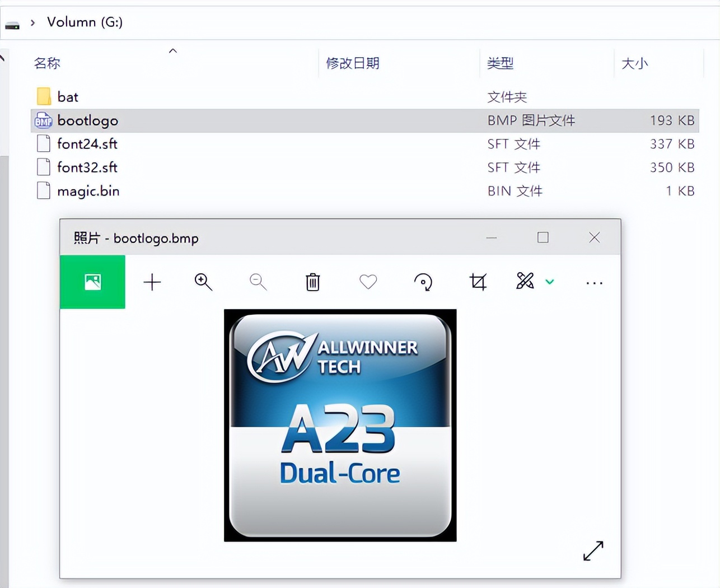Rotate the image with the rotate icon
The image size is (720, 588).
[x=423, y=282]
